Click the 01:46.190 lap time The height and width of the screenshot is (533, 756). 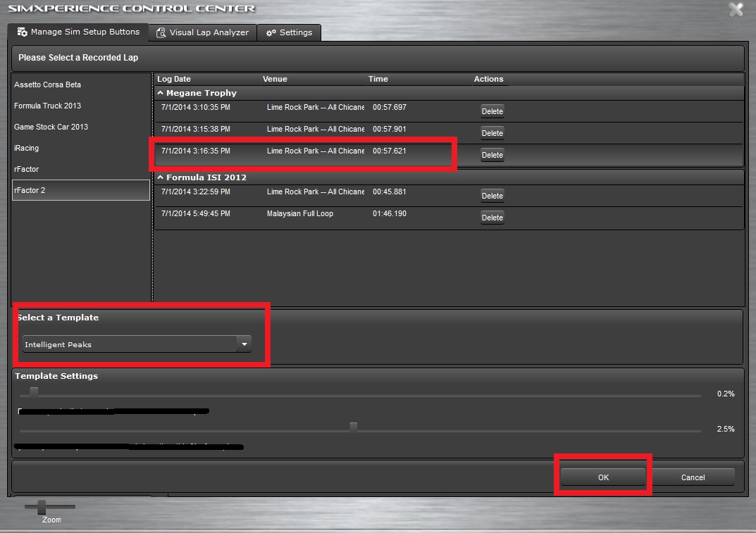390,213
